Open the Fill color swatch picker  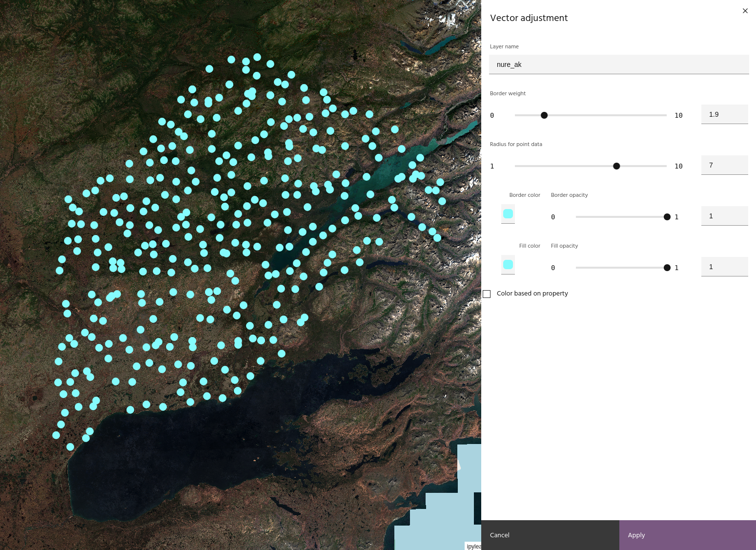[508, 265]
